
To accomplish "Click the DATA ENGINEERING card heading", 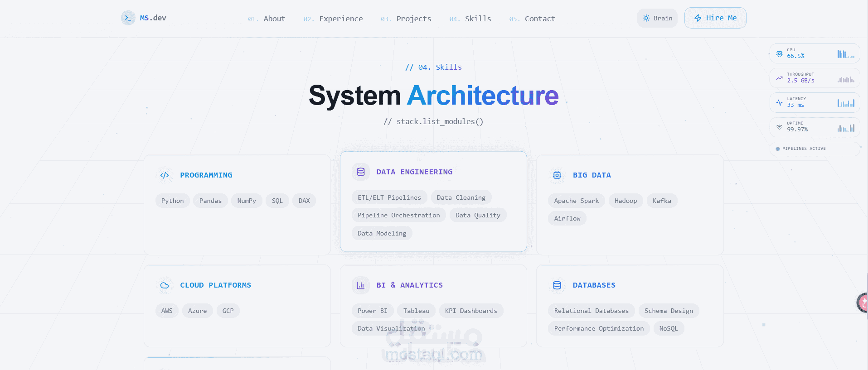I will click(414, 172).
